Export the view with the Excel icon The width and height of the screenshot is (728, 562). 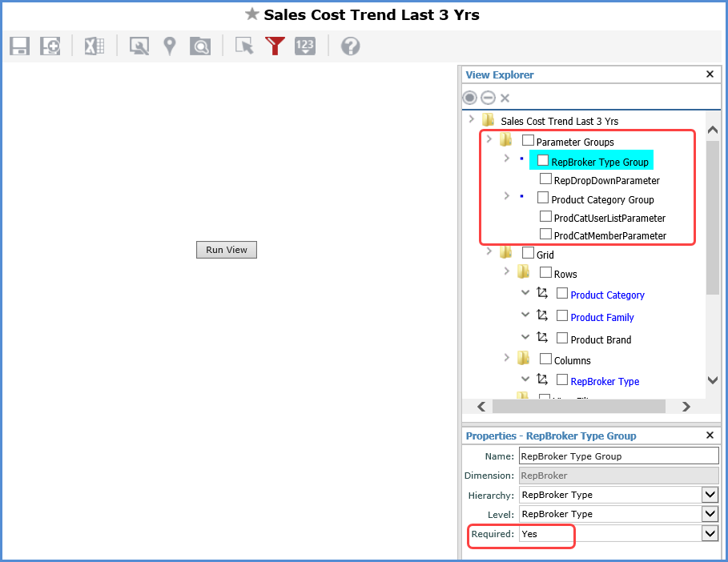point(95,46)
